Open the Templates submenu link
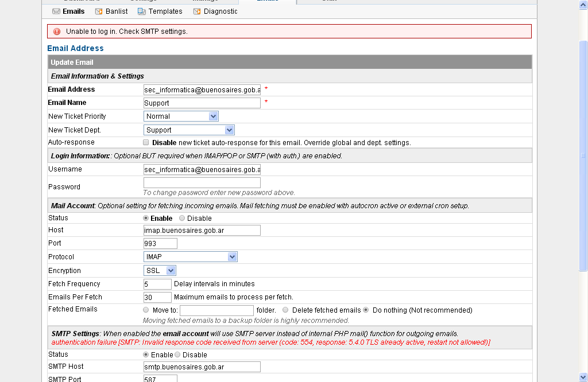588x382 pixels. coord(165,11)
